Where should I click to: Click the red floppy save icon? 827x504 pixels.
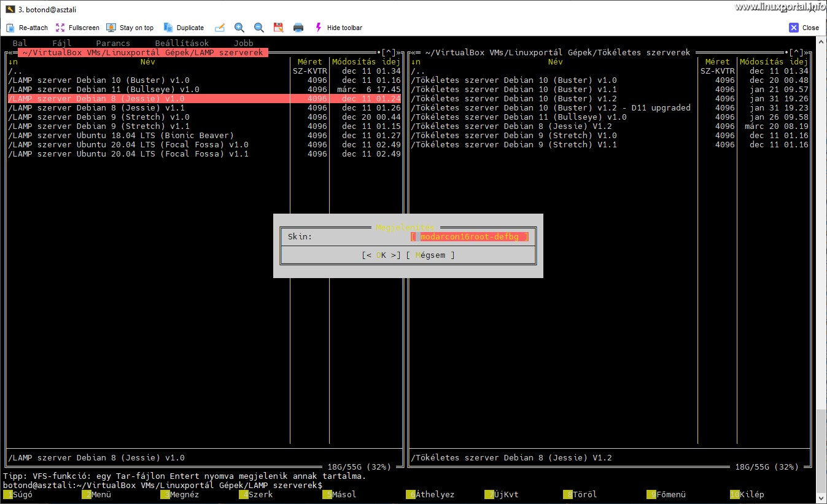(278, 27)
